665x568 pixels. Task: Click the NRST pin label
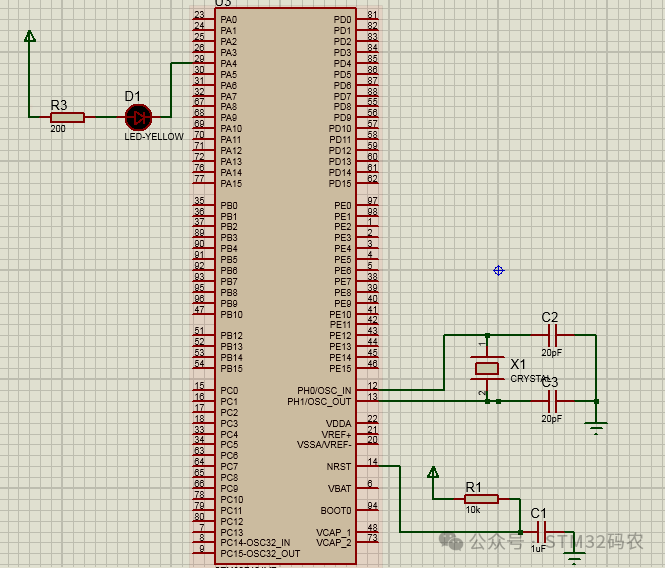click(x=339, y=467)
